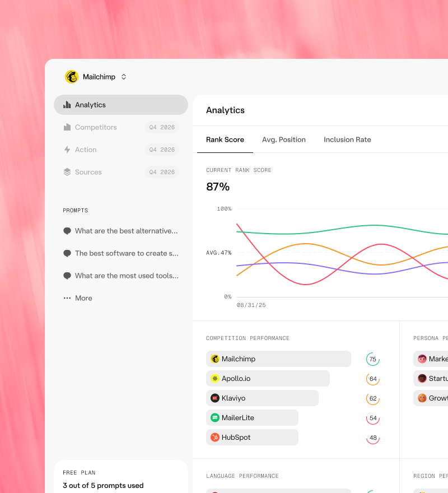Click the Competitors sidebar icon
Viewport: 448px width, 493px height.
point(67,127)
